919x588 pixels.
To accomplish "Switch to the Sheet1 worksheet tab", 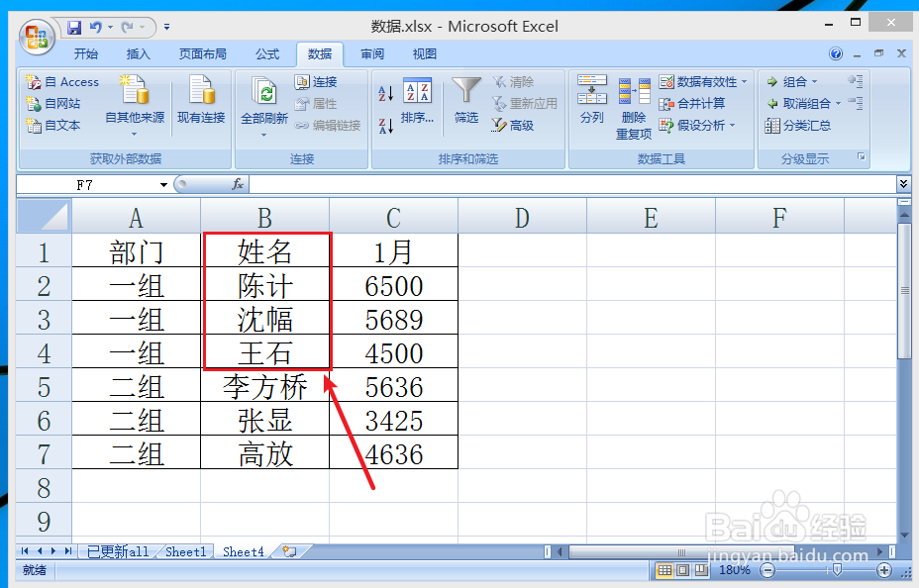I will click(x=184, y=551).
